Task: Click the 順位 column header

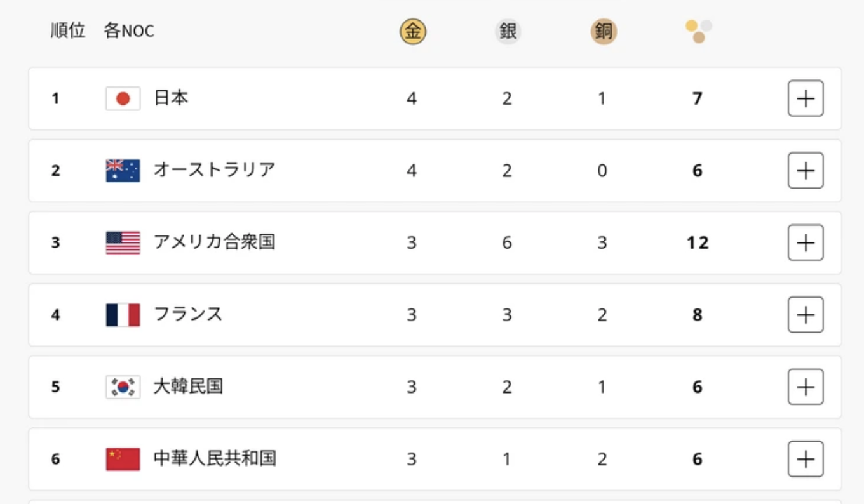Action: pyautogui.click(x=68, y=30)
